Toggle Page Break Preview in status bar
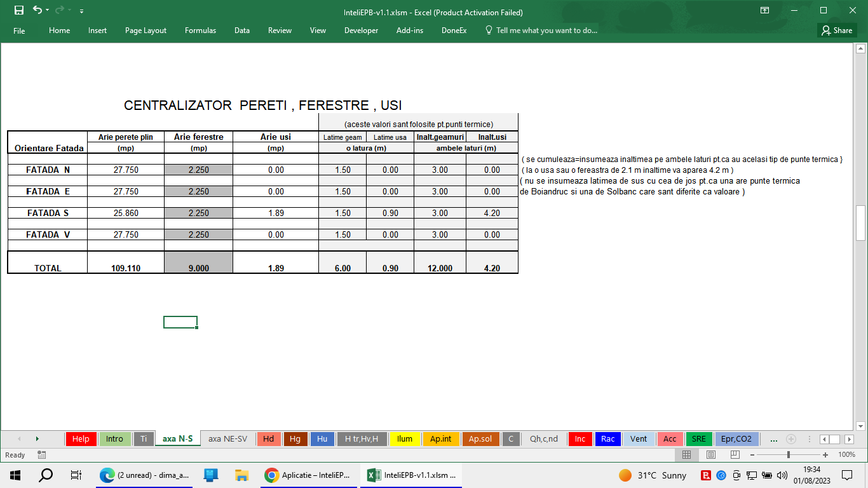Viewport: 868px width, 488px height. [x=734, y=454]
